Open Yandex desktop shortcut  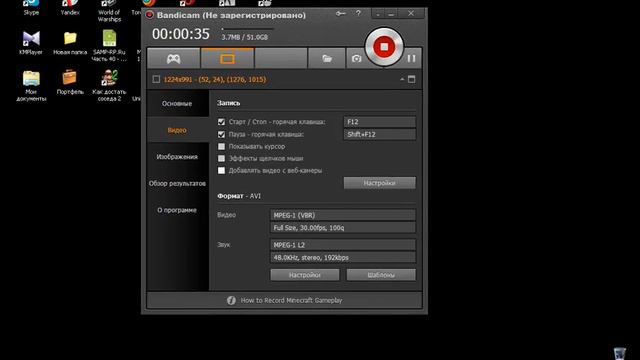point(70,7)
